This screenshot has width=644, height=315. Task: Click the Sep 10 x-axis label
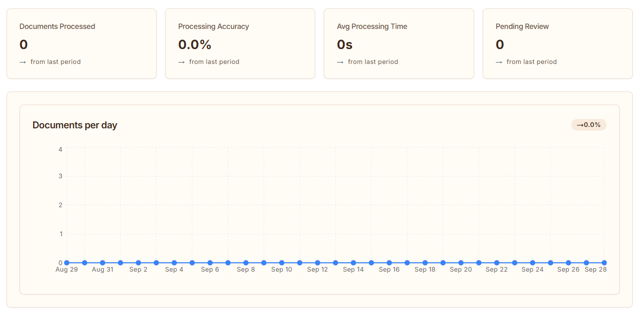(x=282, y=270)
